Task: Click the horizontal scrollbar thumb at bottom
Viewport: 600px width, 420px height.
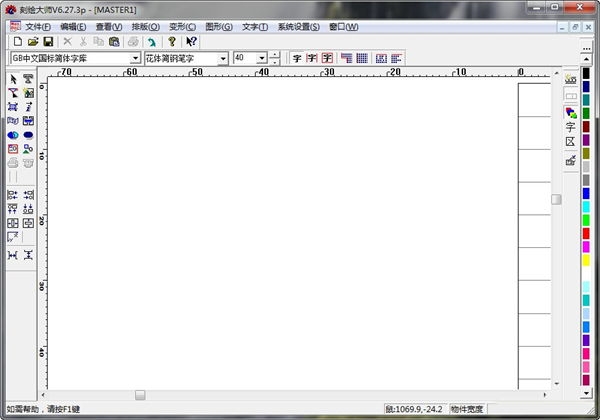Action: [x=140, y=395]
